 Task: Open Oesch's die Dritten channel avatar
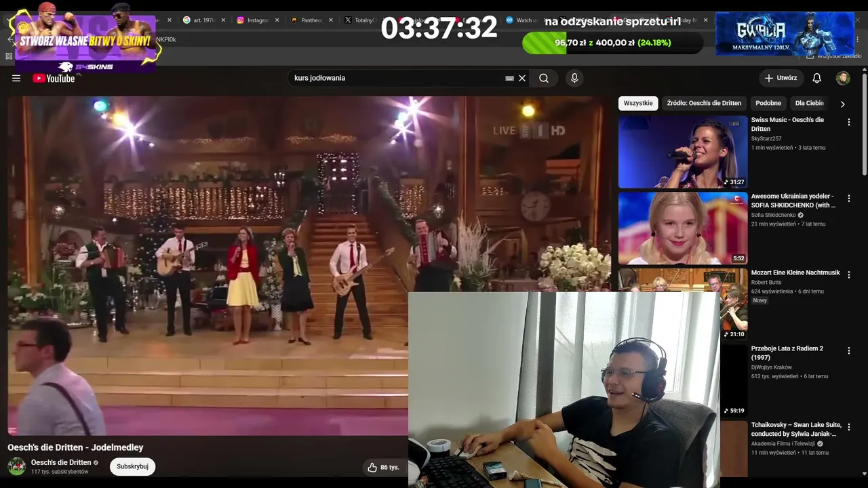pos(17,466)
